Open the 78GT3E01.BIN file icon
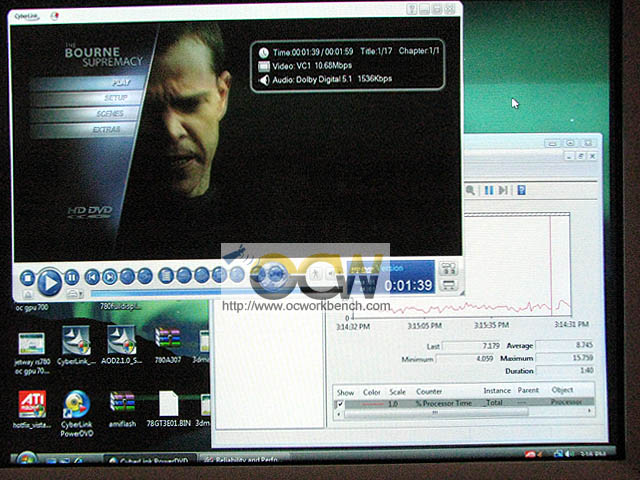Viewport: 640px width, 480px height. (x=169, y=409)
